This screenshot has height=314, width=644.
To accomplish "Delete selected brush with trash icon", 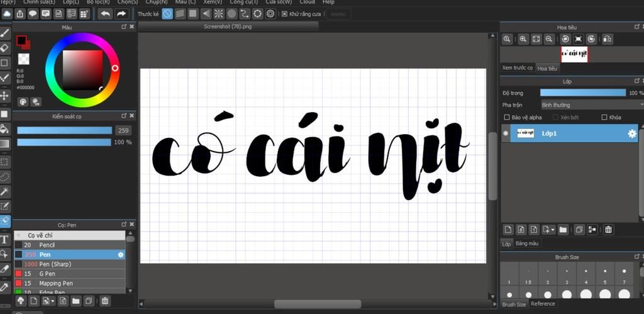I will 105,301.
